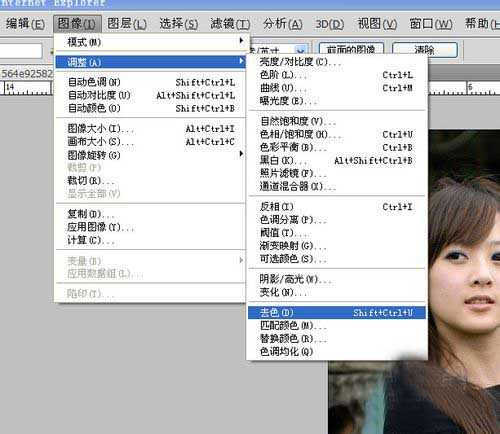Select 匹配颜色(M) option

tap(337, 326)
